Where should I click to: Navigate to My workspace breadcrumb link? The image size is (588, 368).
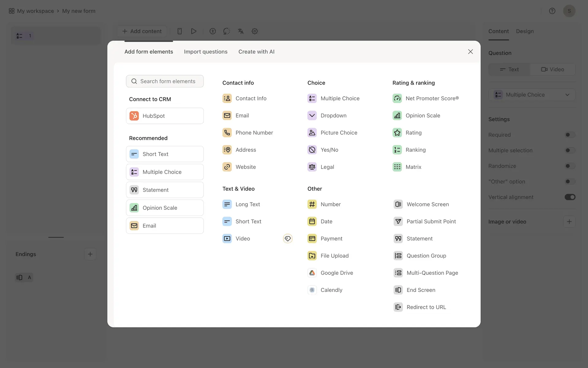pyautogui.click(x=35, y=11)
